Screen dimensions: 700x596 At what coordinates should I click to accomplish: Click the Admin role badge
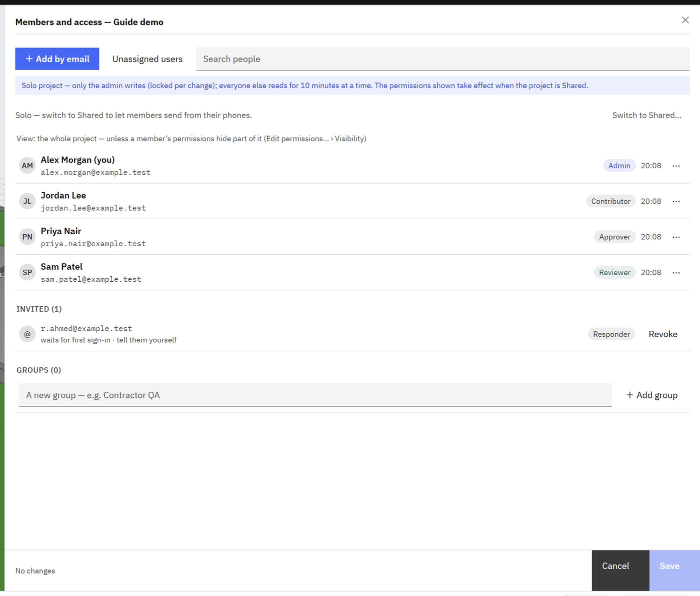click(x=619, y=166)
